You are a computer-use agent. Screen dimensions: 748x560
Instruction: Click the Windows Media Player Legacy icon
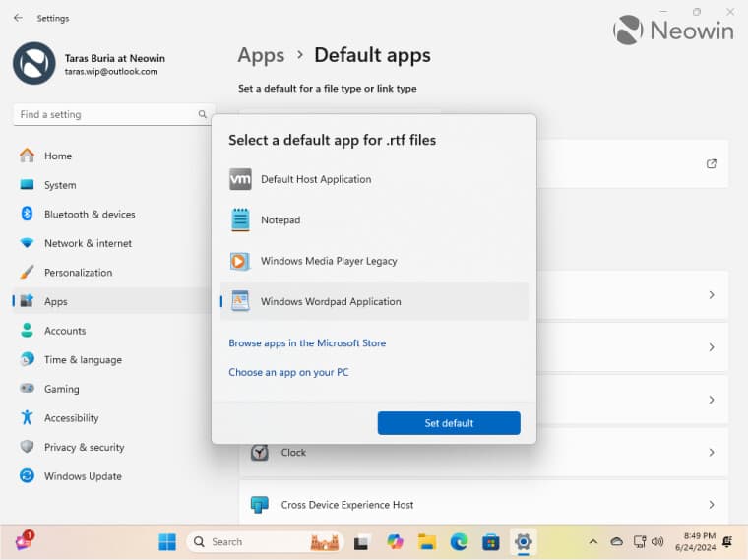[240, 261]
